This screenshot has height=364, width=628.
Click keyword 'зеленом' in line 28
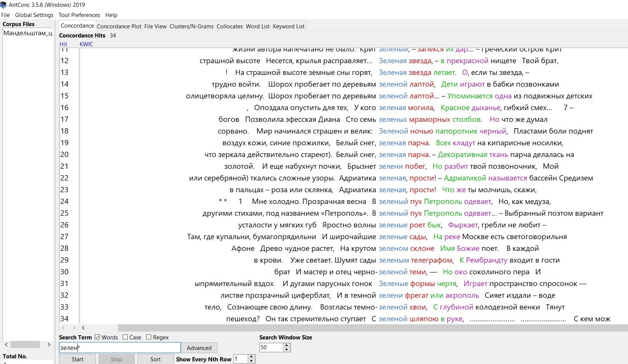tap(393, 248)
